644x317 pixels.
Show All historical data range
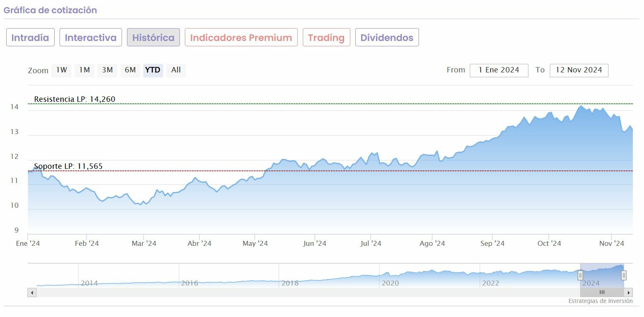(x=176, y=70)
